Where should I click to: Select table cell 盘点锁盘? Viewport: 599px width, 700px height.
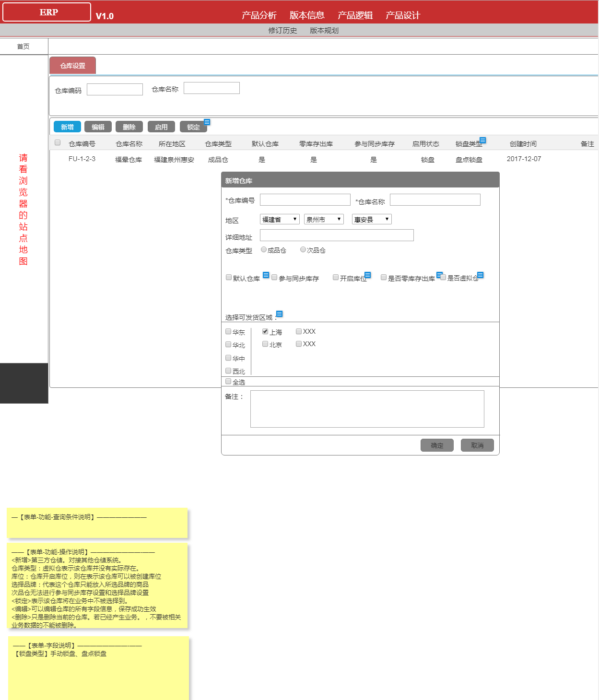tap(469, 160)
